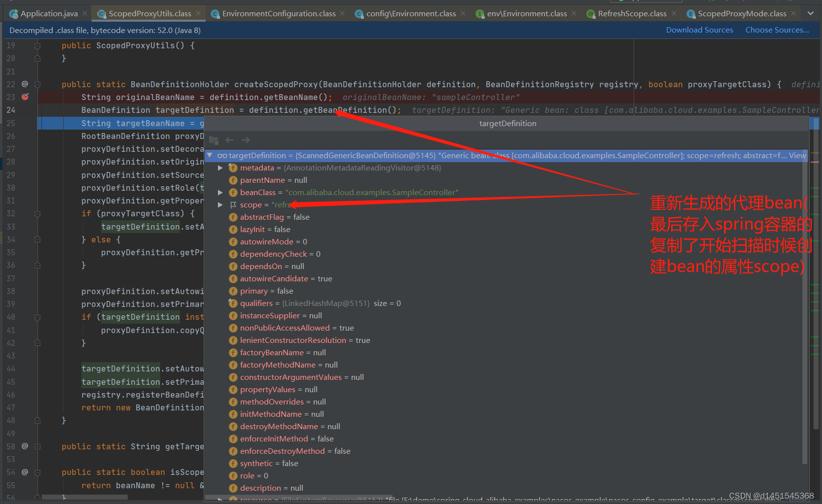822x504 pixels.
Task: Toggle the breakpoint on line 23
Action: click(x=25, y=97)
